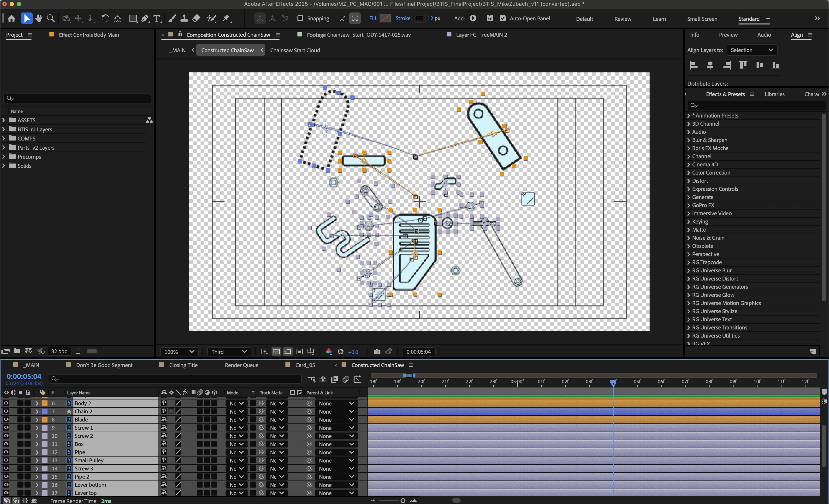Open the Libraries panel tab

pyautogui.click(x=774, y=94)
